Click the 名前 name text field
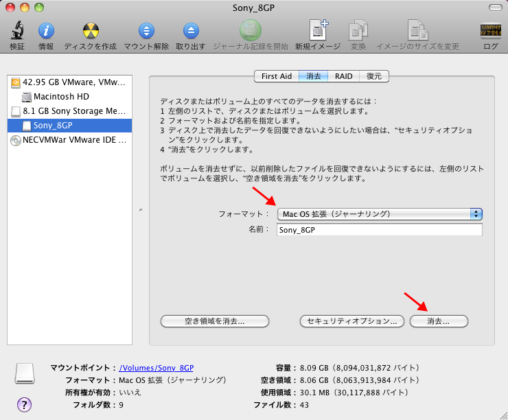 tap(380, 230)
